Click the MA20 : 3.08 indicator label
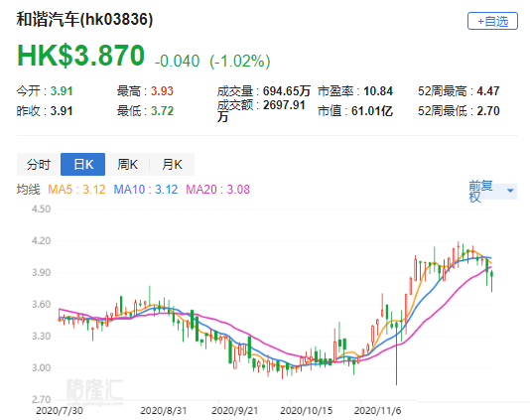This screenshot has width=530, height=420. [218, 190]
